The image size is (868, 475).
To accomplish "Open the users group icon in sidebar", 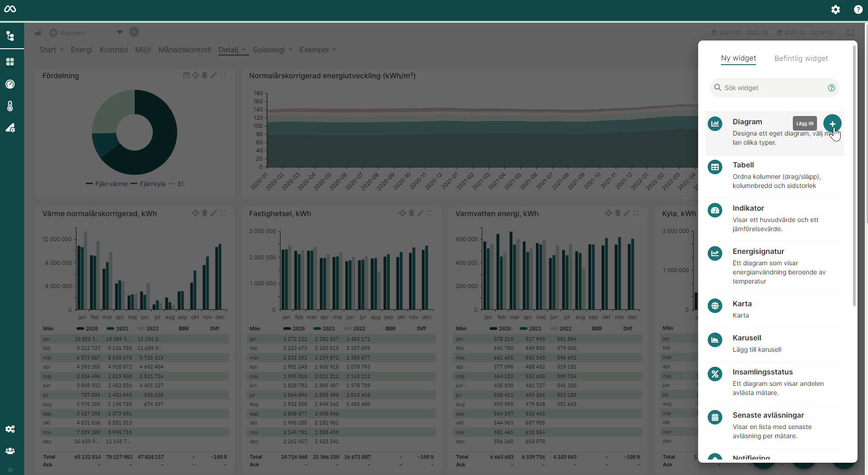I will tap(10, 451).
